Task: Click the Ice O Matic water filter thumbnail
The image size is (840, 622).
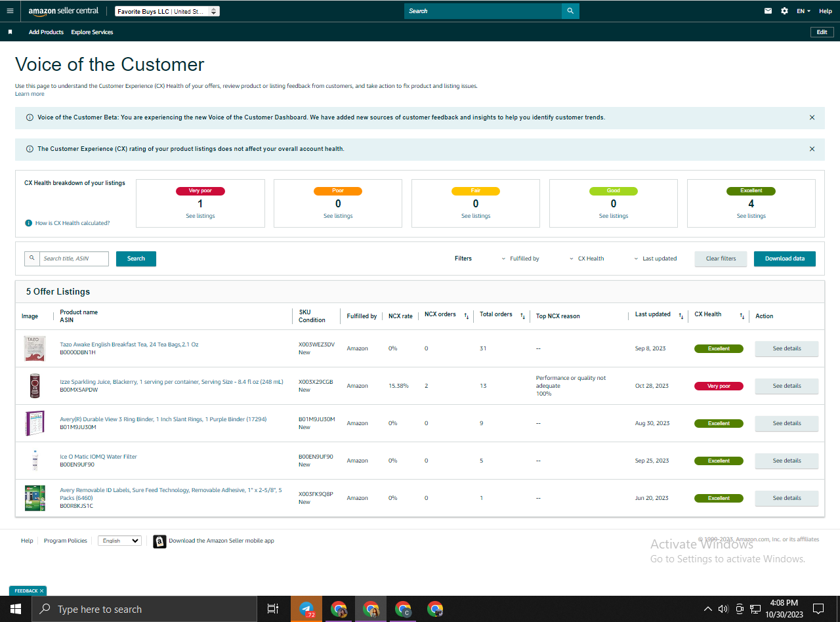Action: click(x=34, y=461)
